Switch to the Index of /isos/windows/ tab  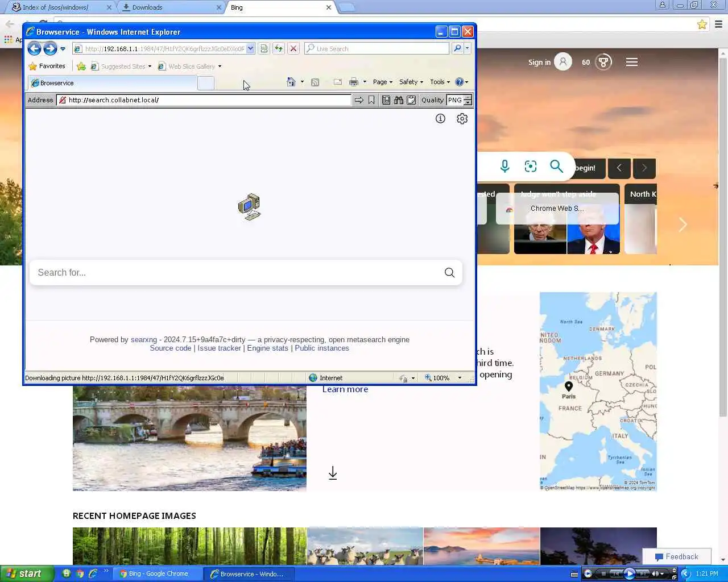[61, 7]
